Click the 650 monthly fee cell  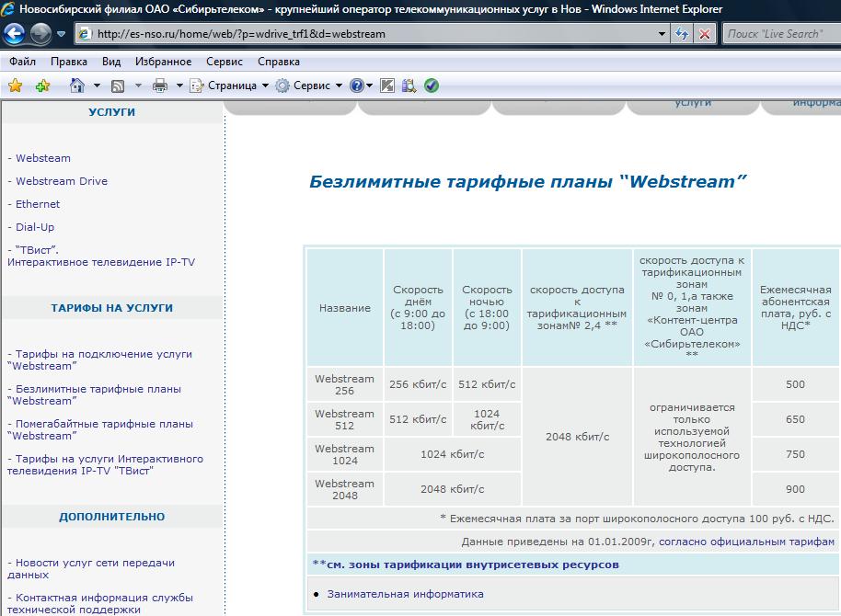(x=795, y=419)
